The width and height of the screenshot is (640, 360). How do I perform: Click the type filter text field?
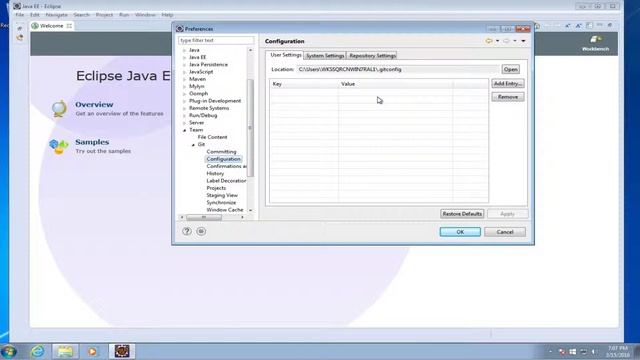click(x=216, y=40)
